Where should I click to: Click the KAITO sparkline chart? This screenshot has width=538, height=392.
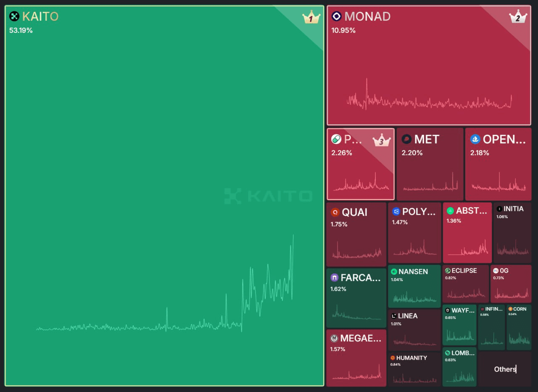(x=165, y=284)
